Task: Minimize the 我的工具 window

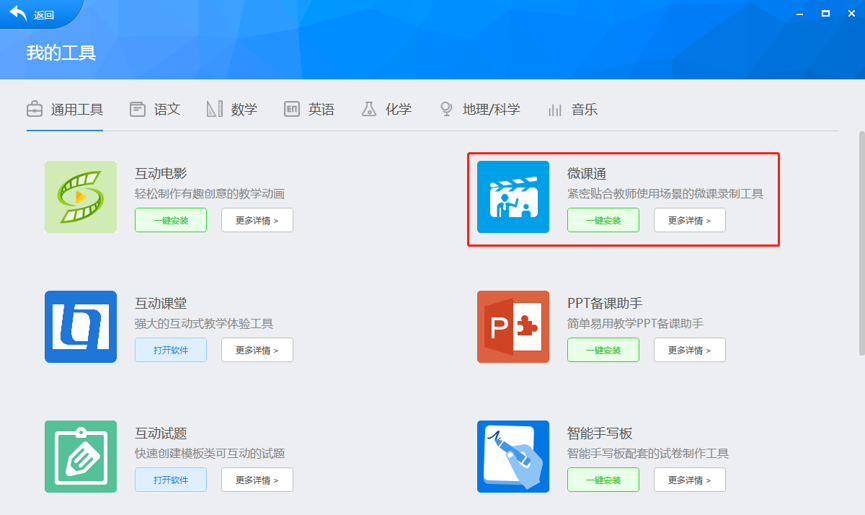Action: click(x=799, y=14)
